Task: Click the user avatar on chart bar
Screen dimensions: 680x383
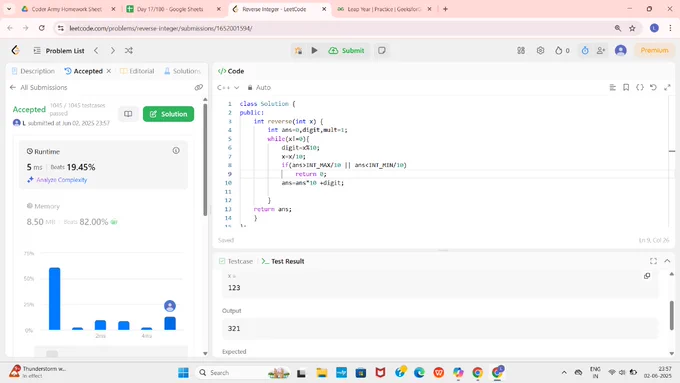Action: [x=170, y=306]
